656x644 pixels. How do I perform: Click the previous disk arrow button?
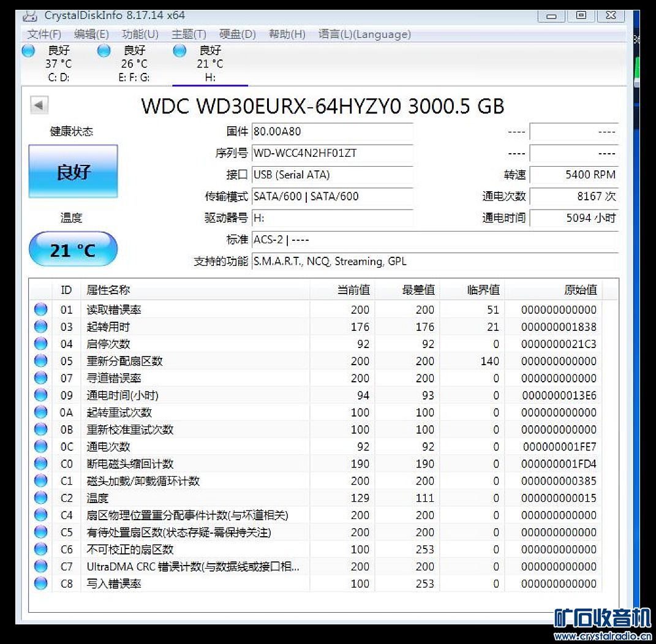(x=39, y=105)
